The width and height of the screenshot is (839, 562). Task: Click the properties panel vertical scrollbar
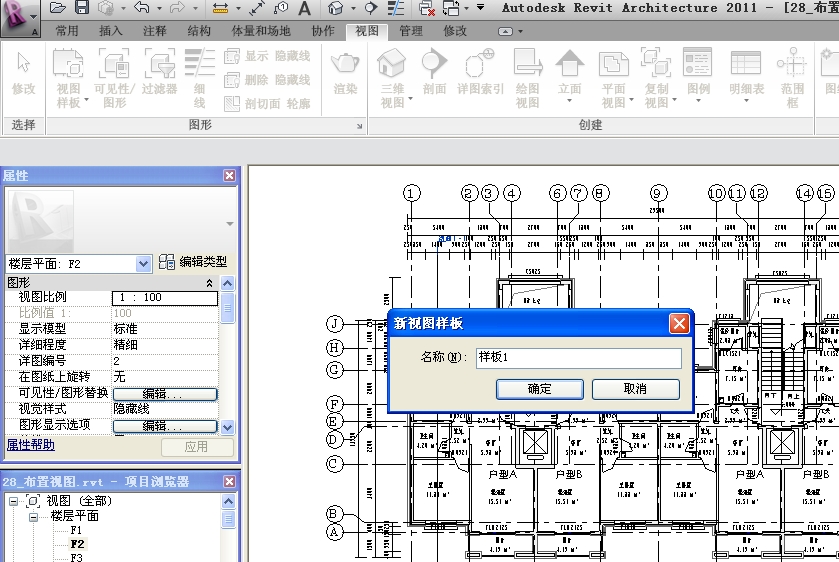(227, 360)
